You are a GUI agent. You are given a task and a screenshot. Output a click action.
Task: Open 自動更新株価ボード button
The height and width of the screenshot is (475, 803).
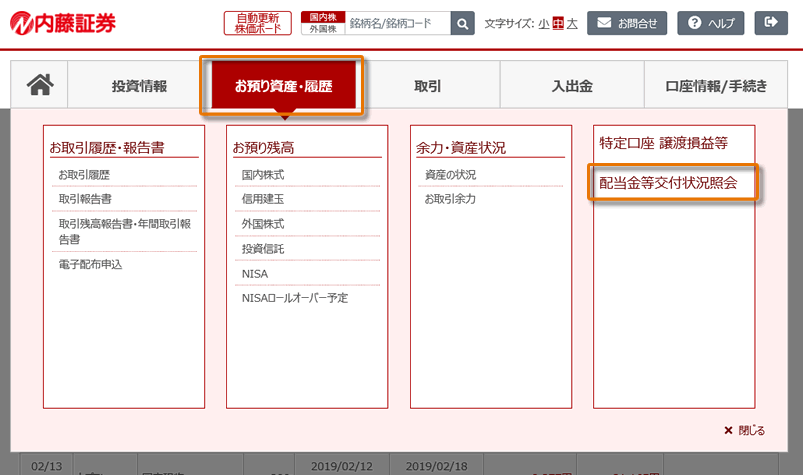click(258, 23)
